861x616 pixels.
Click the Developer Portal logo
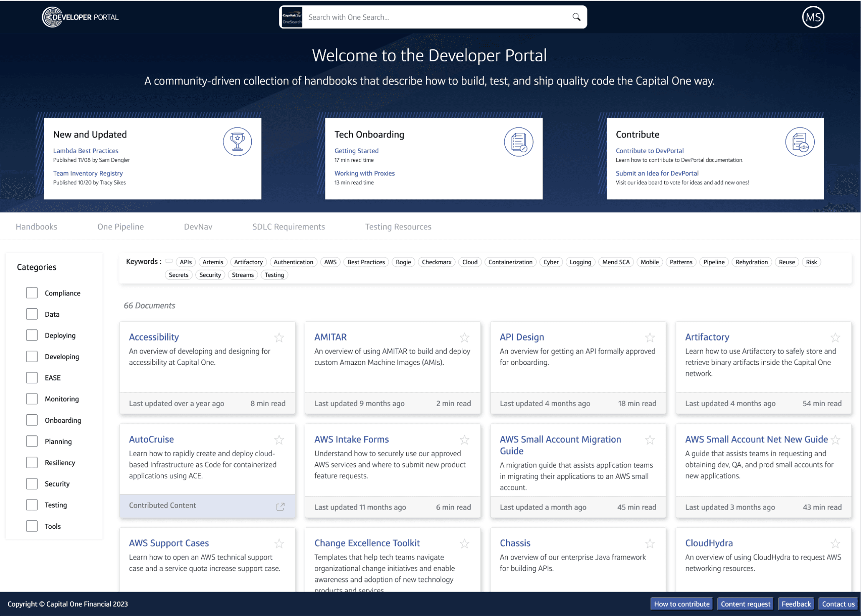pos(81,17)
